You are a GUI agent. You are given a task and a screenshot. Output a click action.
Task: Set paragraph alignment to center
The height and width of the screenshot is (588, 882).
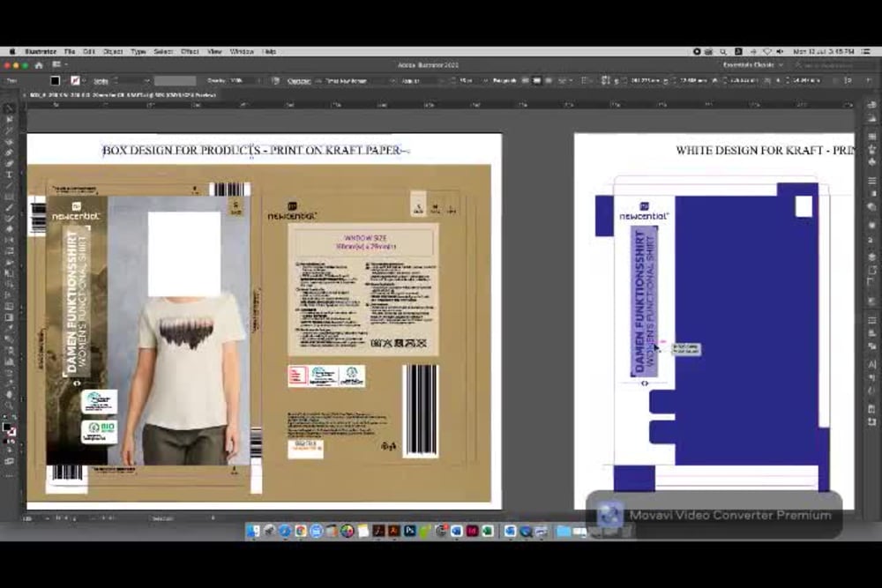click(537, 81)
